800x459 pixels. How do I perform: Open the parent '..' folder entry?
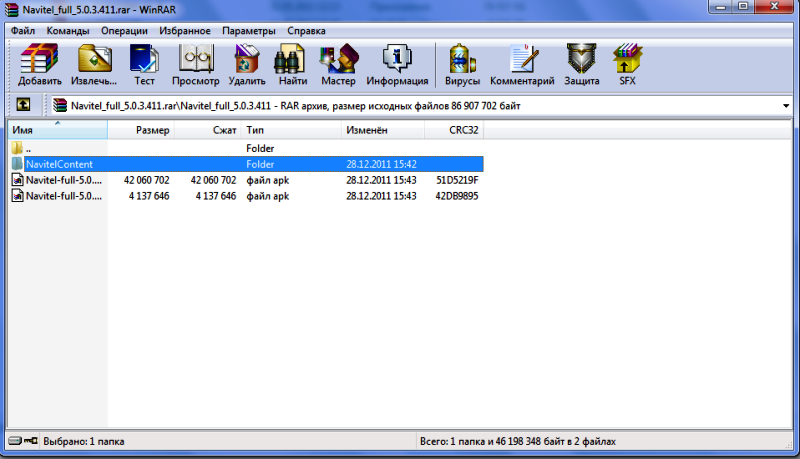28,148
